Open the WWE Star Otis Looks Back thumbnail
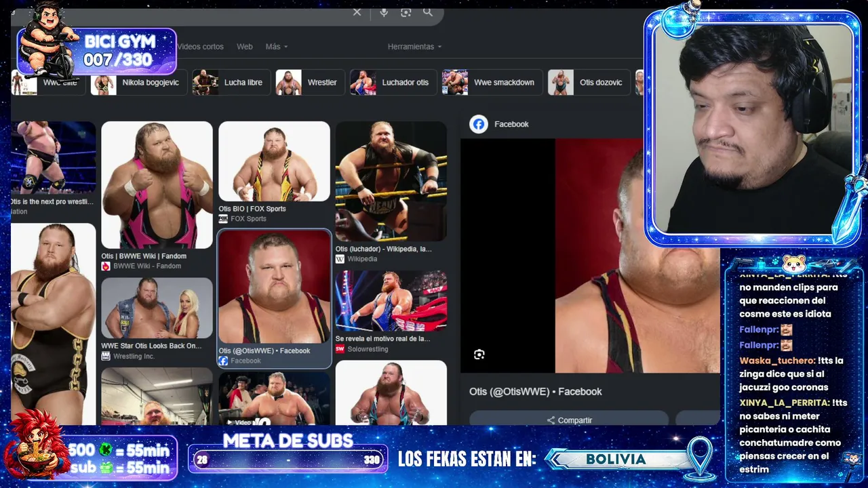The width and height of the screenshot is (868, 488). pos(157,308)
